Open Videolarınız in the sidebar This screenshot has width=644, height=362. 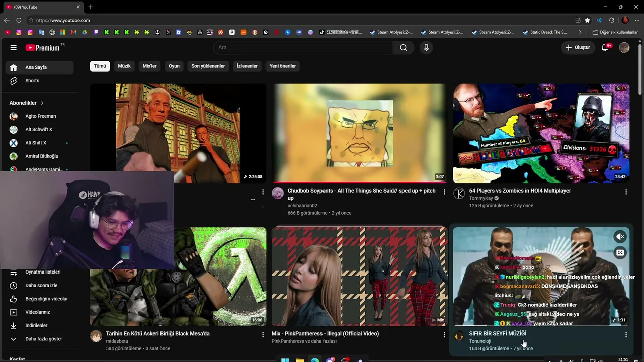coord(40,312)
